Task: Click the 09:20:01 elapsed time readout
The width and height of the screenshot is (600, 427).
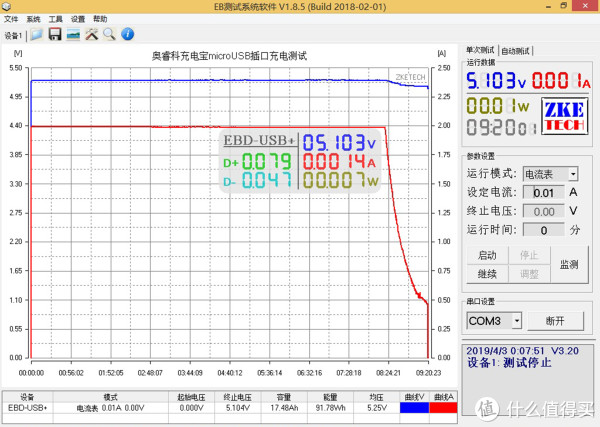Action: click(501, 127)
